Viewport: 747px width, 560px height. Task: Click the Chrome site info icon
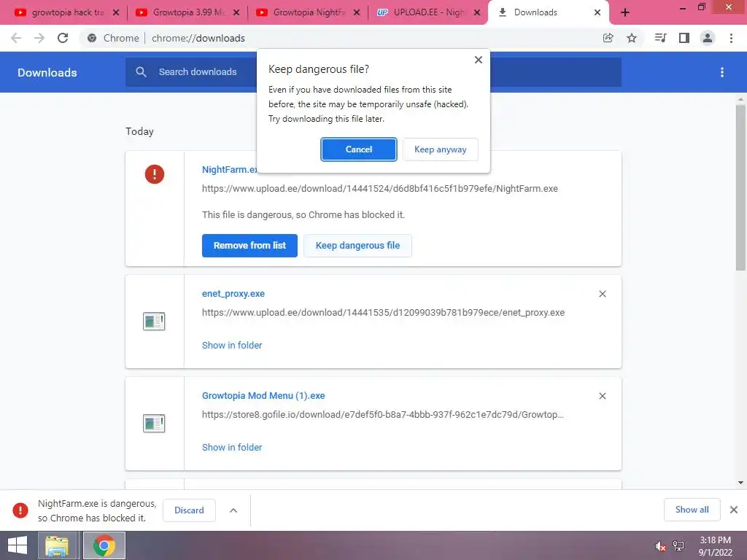(x=92, y=38)
